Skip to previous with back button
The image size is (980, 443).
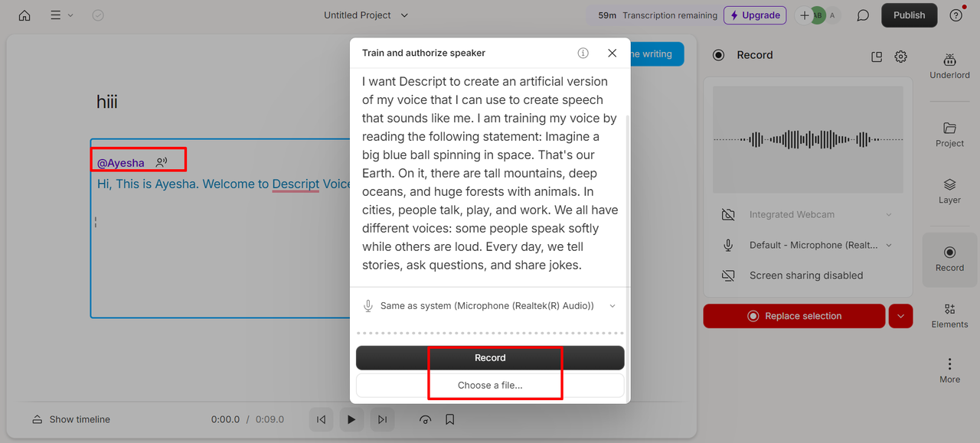[321, 419]
